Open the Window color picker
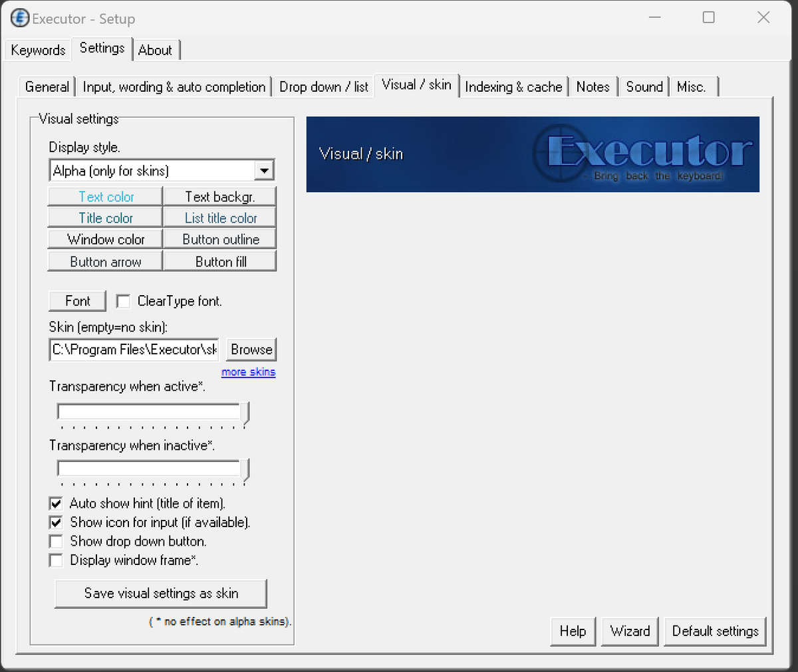Viewport: 798px width, 672px height. [105, 239]
